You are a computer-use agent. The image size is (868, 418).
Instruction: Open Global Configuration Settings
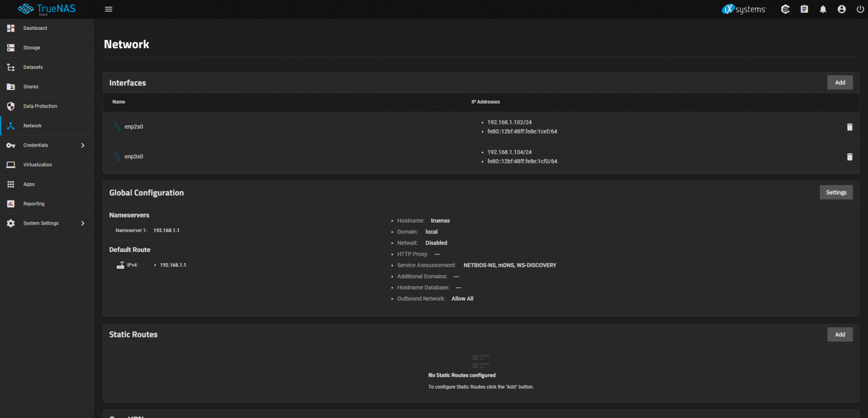836,192
